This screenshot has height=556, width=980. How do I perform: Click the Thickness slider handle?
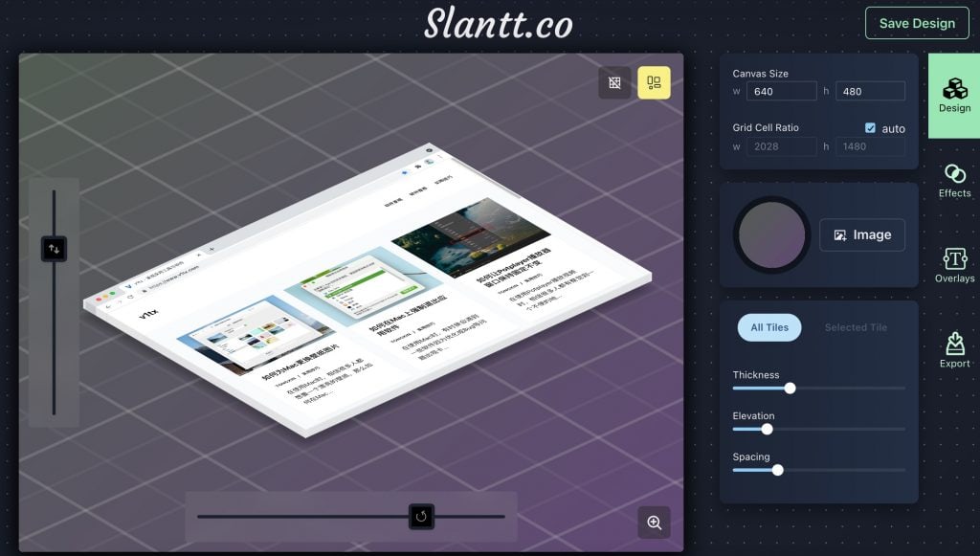[x=790, y=388]
